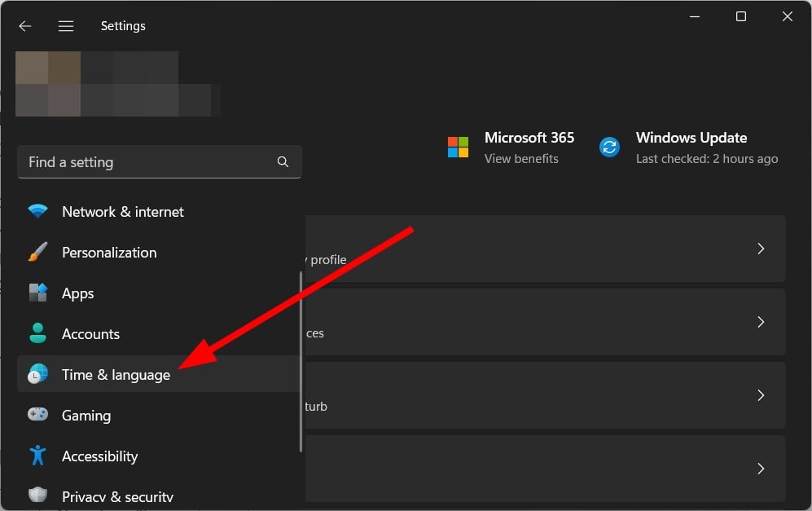Image resolution: width=812 pixels, height=511 pixels.
Task: Click the Personalization paintbrush icon
Action: (37, 252)
